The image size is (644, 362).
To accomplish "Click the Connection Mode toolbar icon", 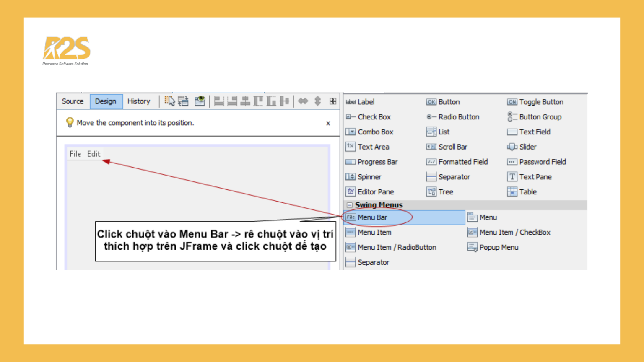I will (183, 101).
